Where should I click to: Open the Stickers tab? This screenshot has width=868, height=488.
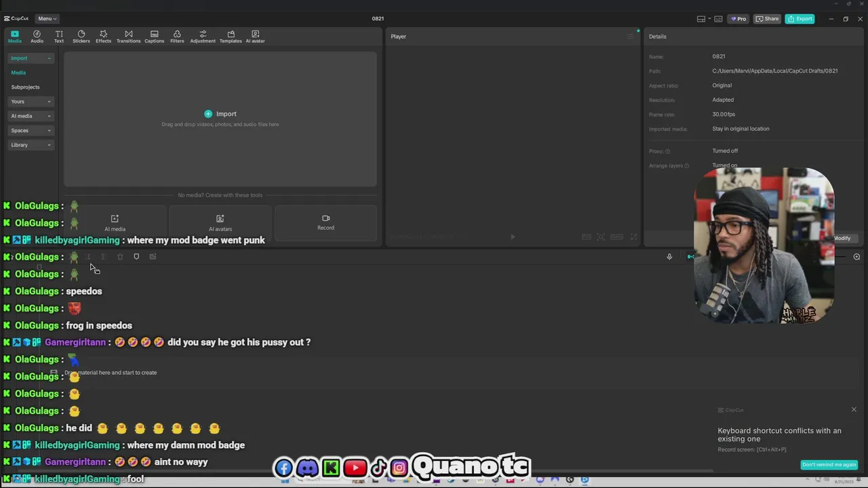click(81, 37)
